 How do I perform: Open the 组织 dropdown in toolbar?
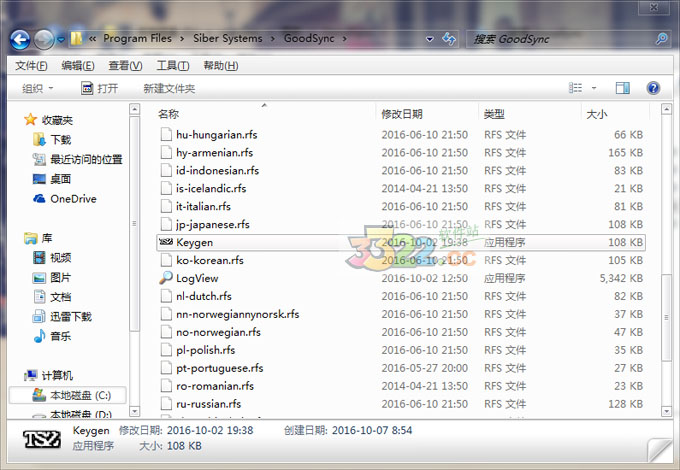[x=37, y=88]
